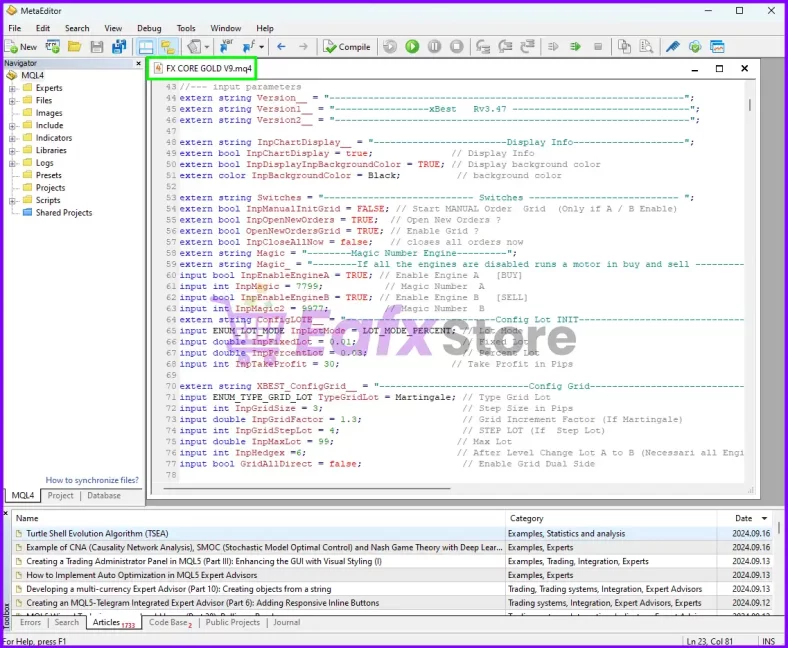
Task: Switch to the Database tab in Navigator
Action: pos(104,496)
